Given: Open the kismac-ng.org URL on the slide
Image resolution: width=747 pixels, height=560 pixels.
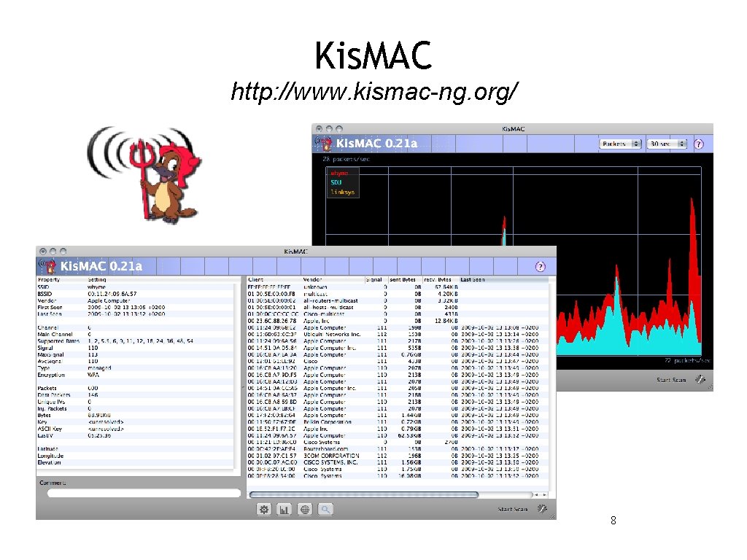Looking at the screenshot, I should (x=374, y=91).
